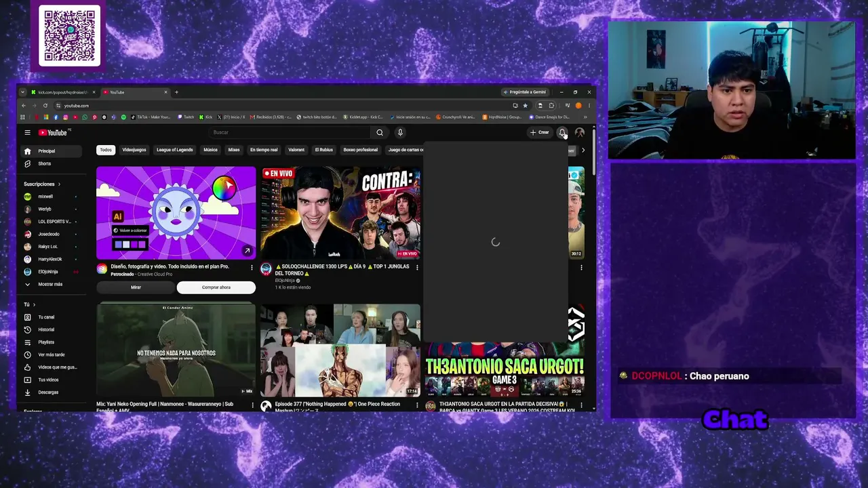
Task: Start voice search with the microphone
Action: coord(400,133)
